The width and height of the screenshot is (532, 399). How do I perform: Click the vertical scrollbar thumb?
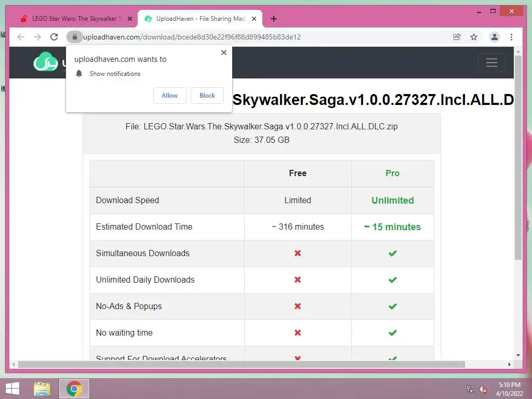coord(518,158)
